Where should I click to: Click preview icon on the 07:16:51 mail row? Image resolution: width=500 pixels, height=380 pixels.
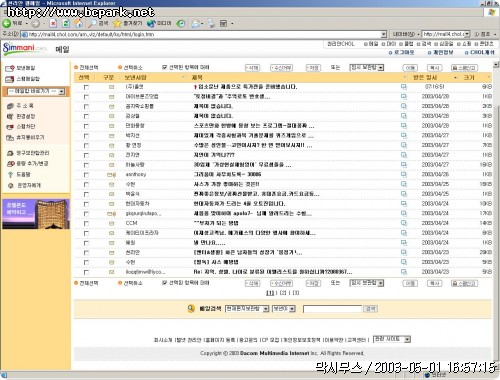coord(404,87)
